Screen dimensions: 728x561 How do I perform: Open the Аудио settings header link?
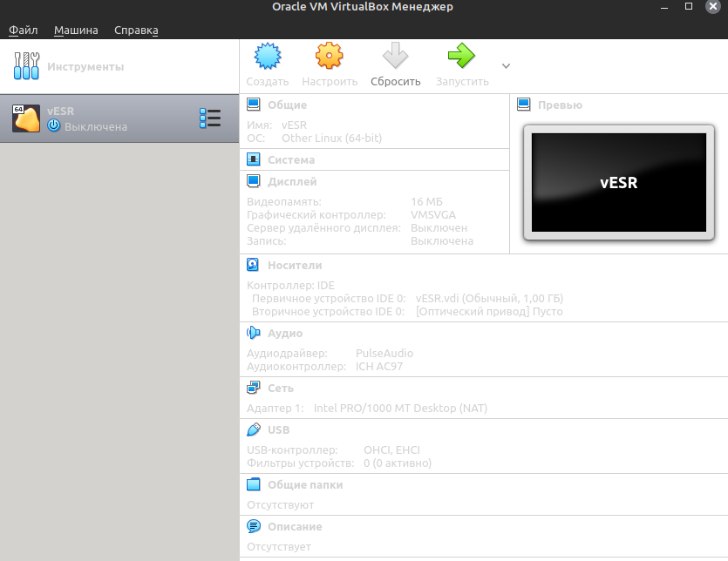click(285, 333)
